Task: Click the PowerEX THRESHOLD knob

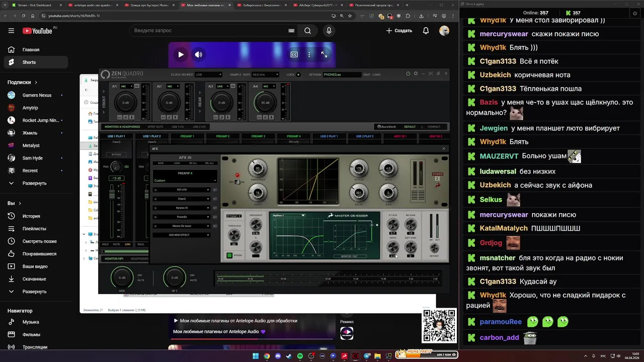Action: [x=258, y=168]
